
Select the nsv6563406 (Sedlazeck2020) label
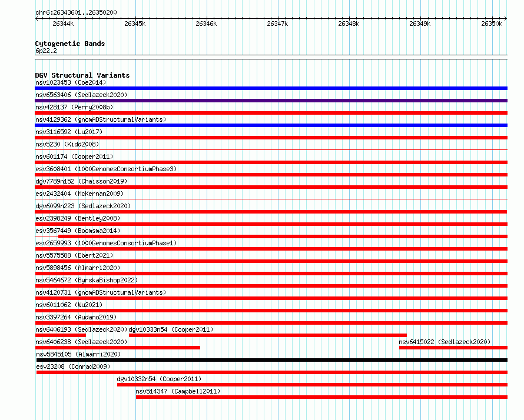point(81,95)
